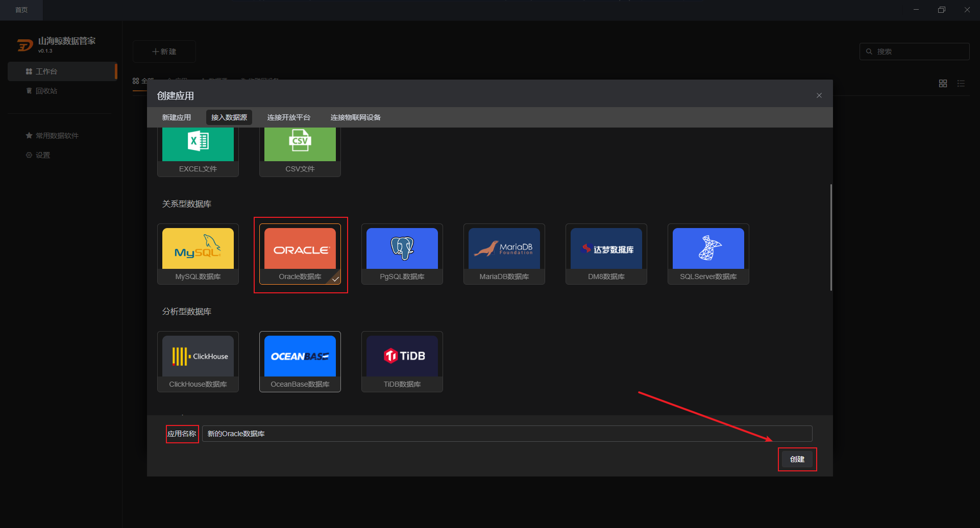Image resolution: width=980 pixels, height=528 pixels.
Task: Select the CSV文件 data source card
Action: click(300, 152)
